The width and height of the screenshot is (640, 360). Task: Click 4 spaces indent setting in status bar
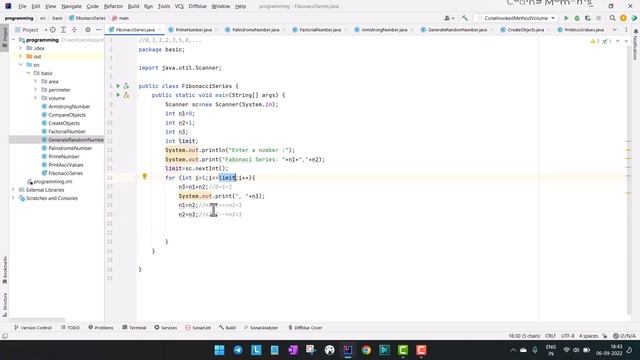coord(588,336)
